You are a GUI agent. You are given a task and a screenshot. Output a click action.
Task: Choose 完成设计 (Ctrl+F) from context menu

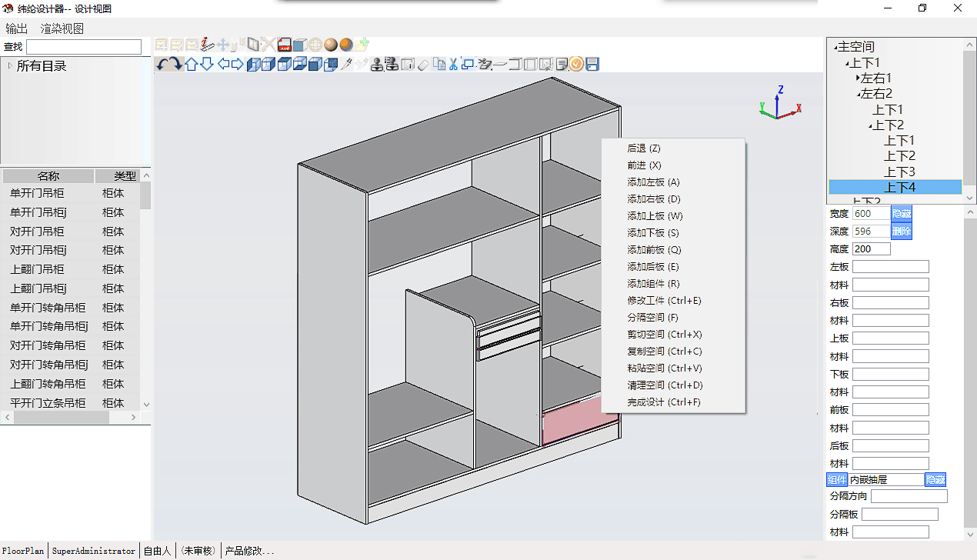click(664, 402)
